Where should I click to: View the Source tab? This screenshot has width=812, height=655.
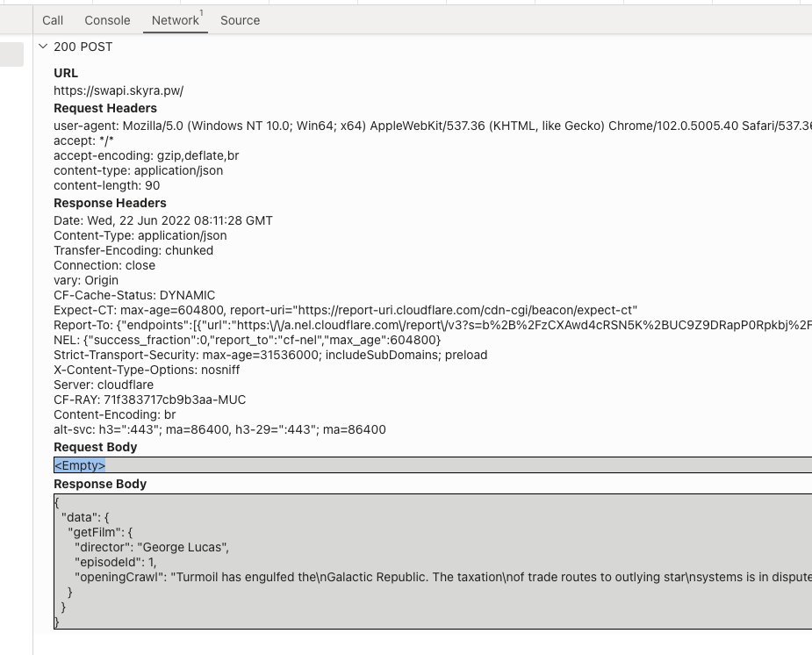(240, 20)
